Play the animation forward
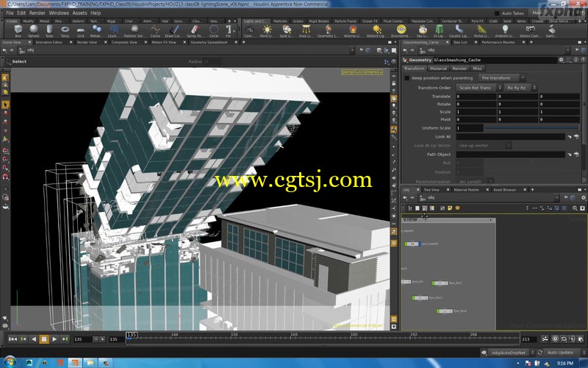588x368 pixels. (54, 339)
